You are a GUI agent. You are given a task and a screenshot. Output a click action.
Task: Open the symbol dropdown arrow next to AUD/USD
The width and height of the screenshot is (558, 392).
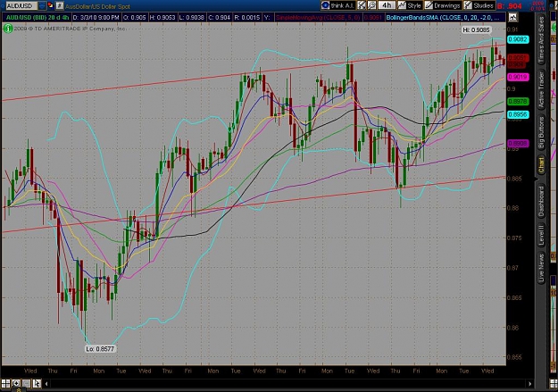pyautogui.click(x=42, y=5)
